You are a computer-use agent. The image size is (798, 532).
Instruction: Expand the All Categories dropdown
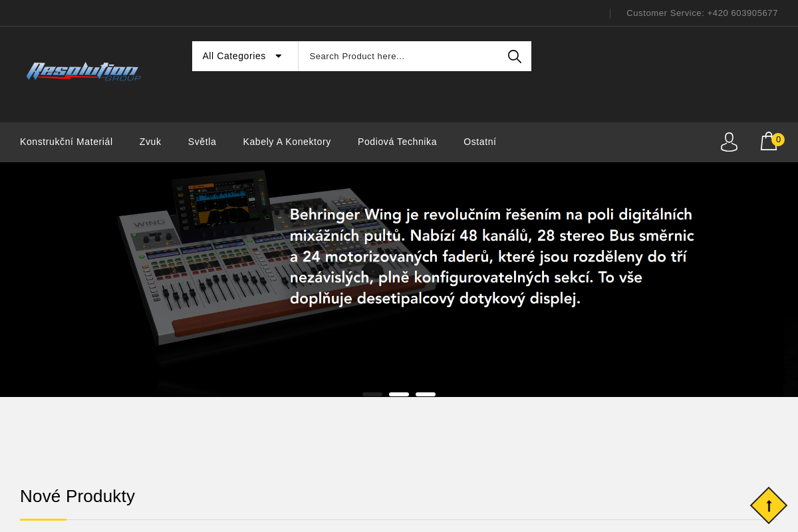tap(245, 56)
